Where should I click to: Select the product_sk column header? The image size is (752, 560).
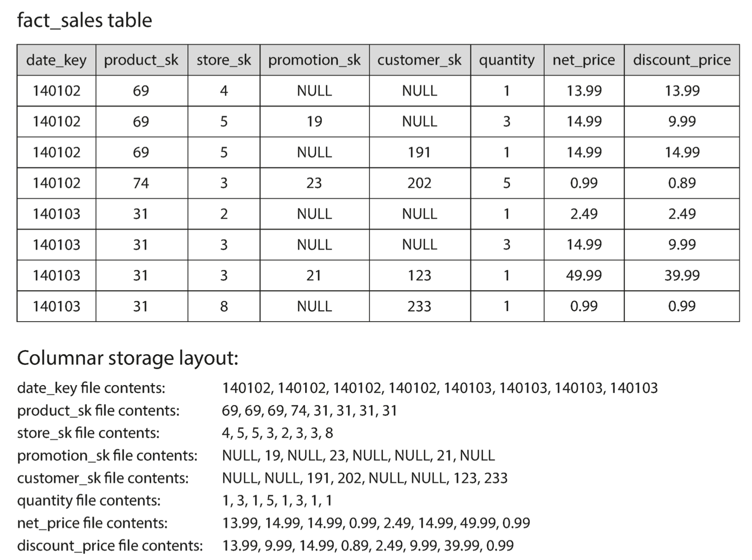pyautogui.click(x=141, y=60)
